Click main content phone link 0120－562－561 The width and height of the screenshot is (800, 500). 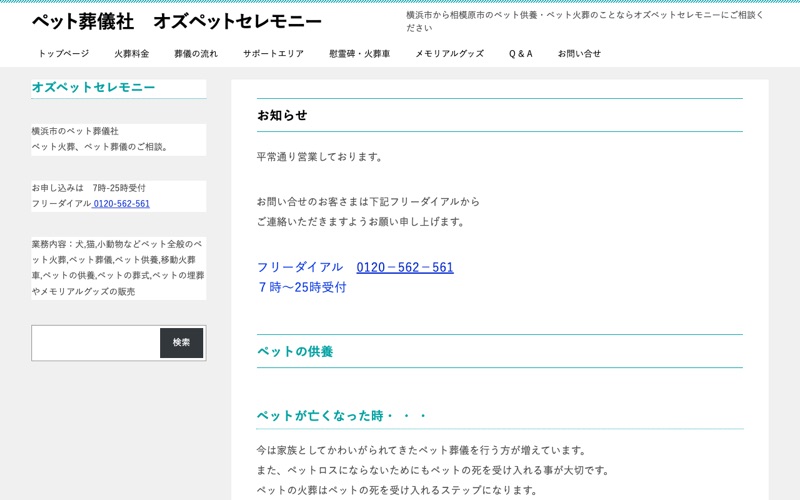[405, 267]
